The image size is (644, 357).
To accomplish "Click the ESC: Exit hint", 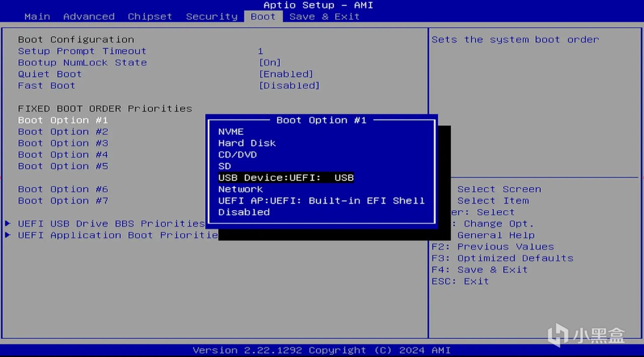I will (460, 282).
